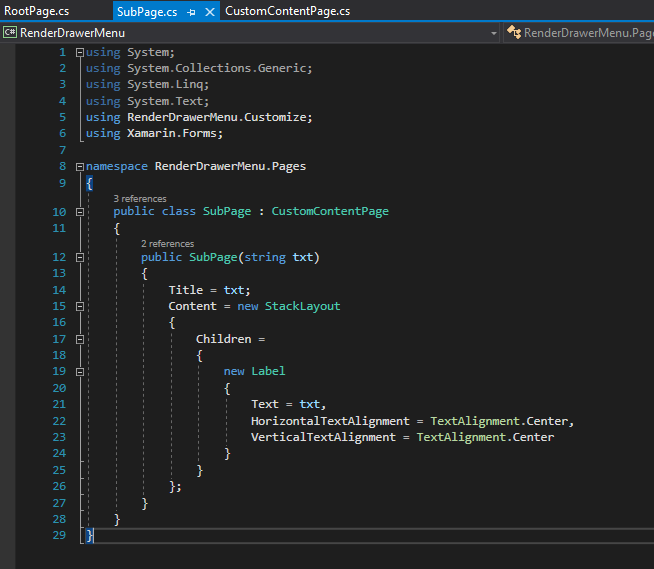Click the 'Text = txt,' assignment
This screenshot has width=654, height=569.
tap(288, 404)
